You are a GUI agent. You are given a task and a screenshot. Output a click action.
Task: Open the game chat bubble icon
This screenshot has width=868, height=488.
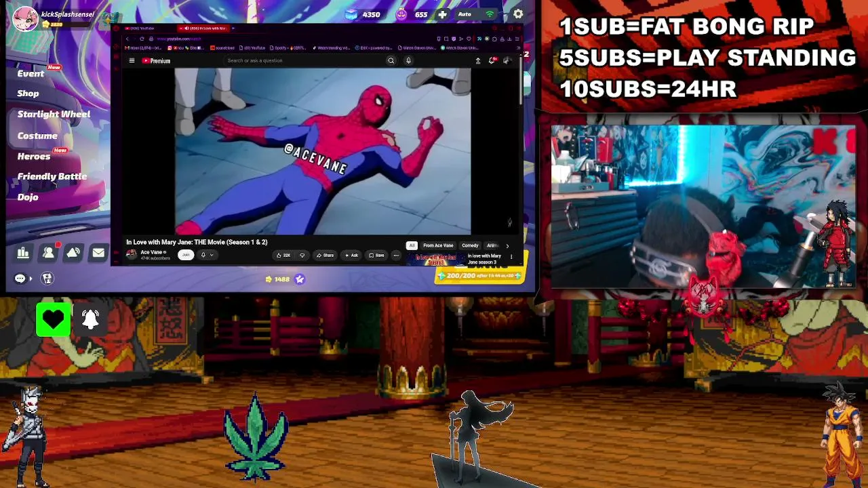tap(20, 279)
